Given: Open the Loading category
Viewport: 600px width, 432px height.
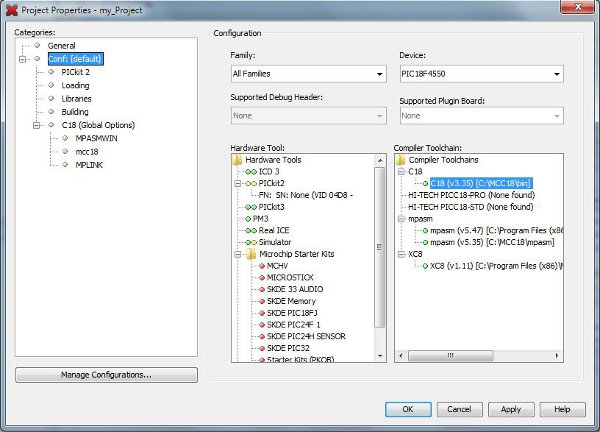Looking at the screenshot, I should point(75,85).
